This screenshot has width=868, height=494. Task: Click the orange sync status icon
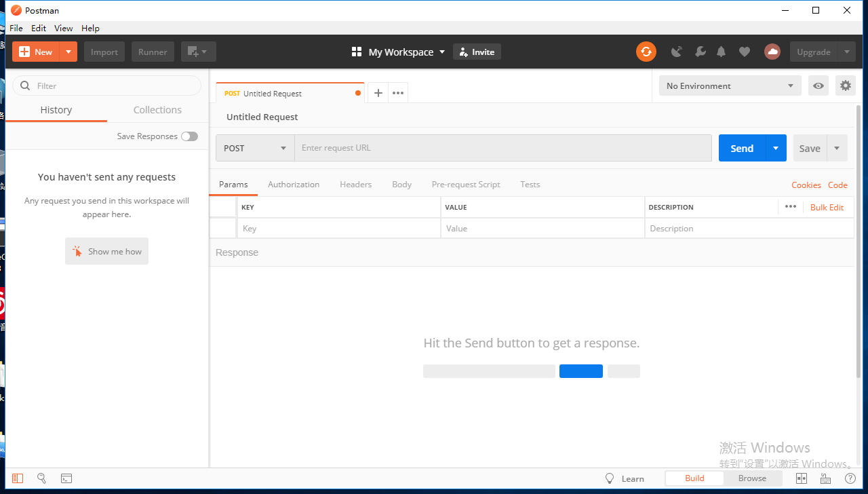tap(646, 52)
